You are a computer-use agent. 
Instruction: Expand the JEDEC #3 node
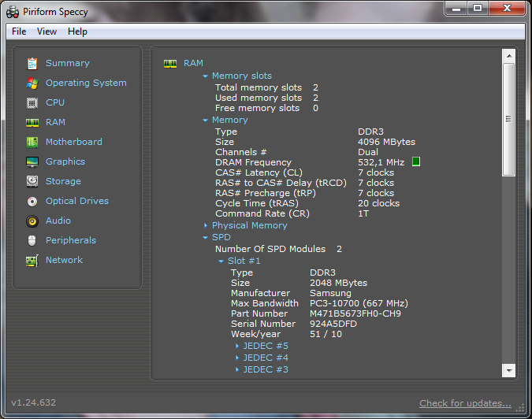236,370
